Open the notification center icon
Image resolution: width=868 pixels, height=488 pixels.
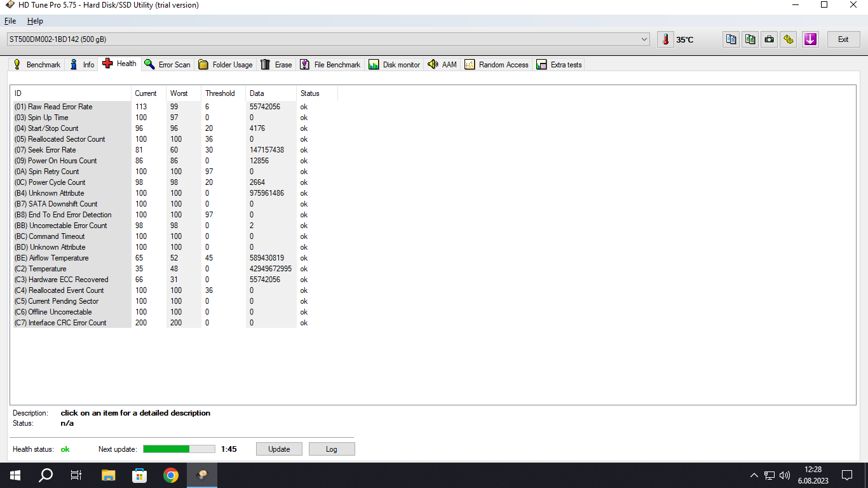(x=847, y=475)
